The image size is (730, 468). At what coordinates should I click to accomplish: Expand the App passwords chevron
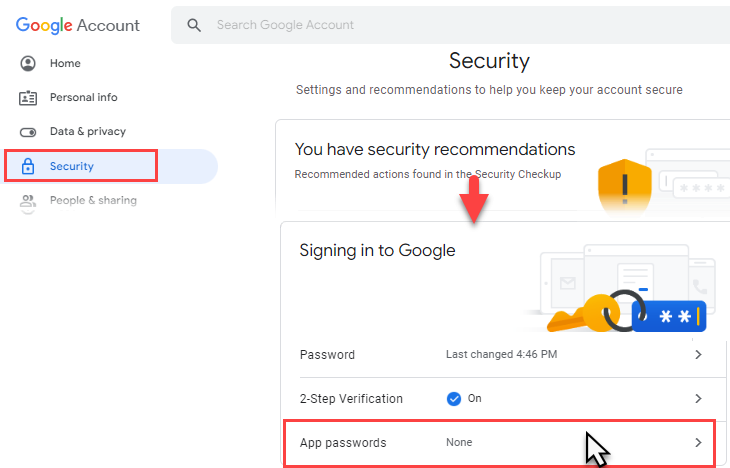click(698, 442)
